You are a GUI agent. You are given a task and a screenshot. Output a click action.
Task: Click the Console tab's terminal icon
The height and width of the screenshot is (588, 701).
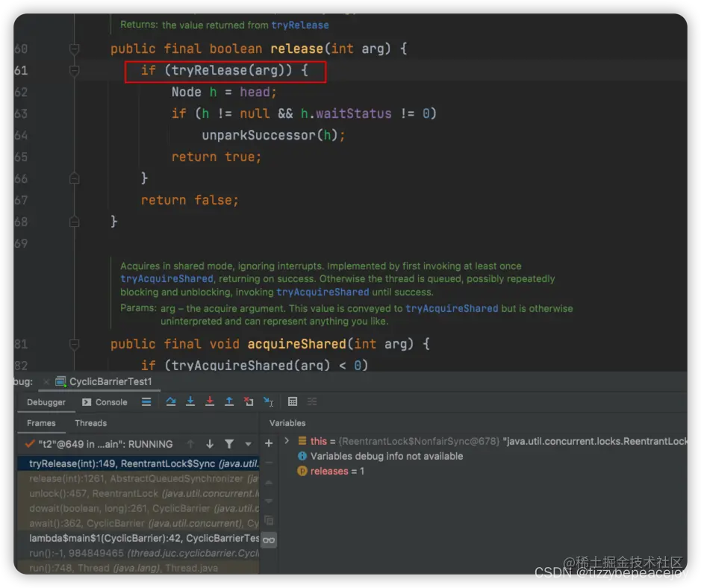(x=87, y=402)
